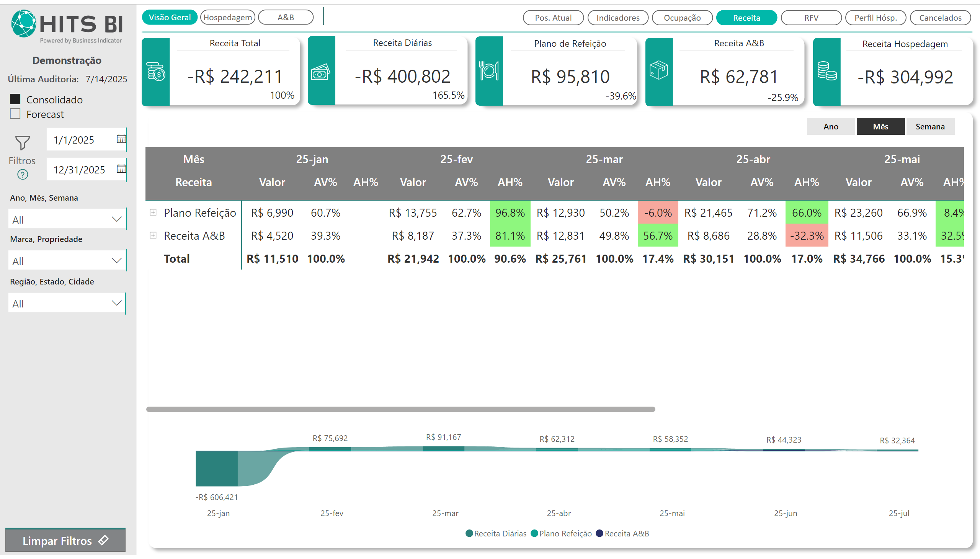Open the Hospedagem tab
Viewport: 980px width, 559px height.
tap(228, 17)
